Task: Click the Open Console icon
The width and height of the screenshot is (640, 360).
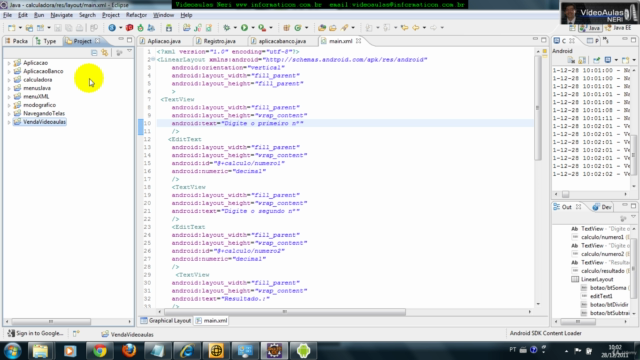Action: coord(625,60)
